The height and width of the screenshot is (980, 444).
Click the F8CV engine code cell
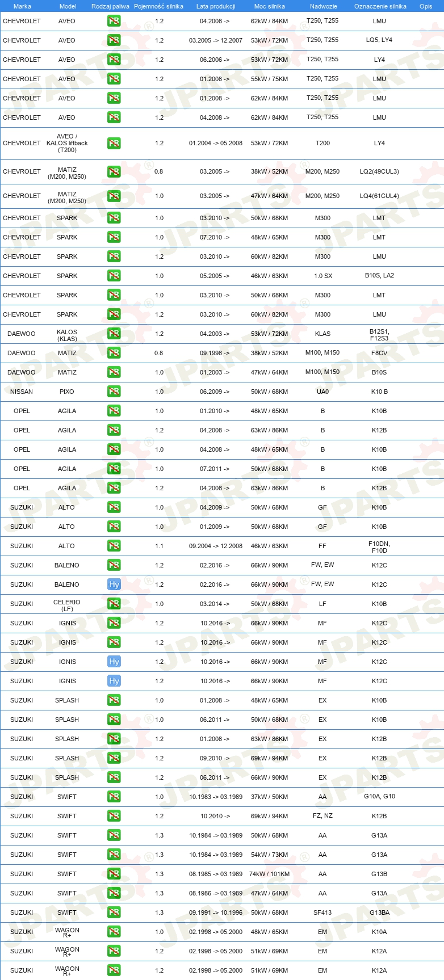pyautogui.click(x=379, y=353)
